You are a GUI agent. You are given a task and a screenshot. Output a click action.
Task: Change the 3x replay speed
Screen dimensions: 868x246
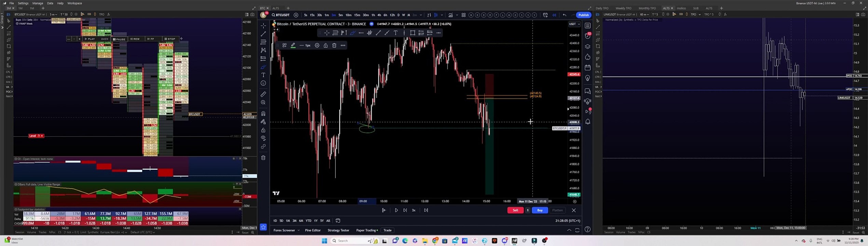point(414,210)
